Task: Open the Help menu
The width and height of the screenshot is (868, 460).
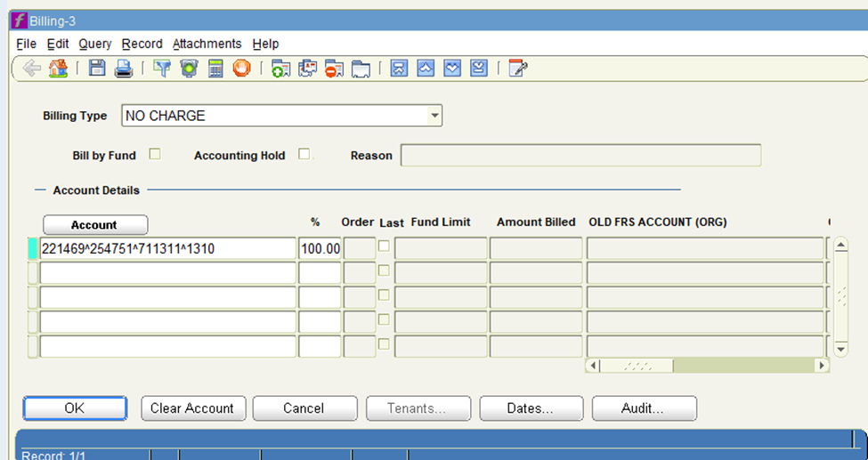Action: [x=265, y=44]
